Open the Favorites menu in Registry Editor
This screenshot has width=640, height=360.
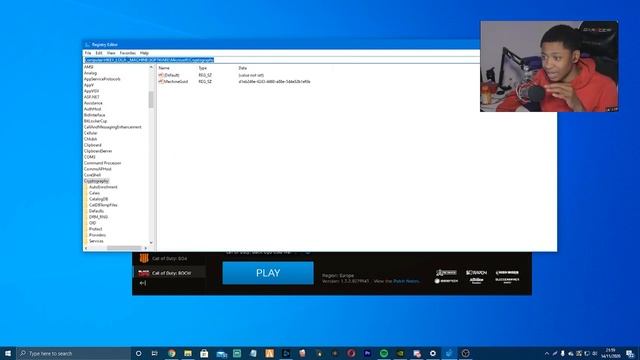click(x=127, y=53)
